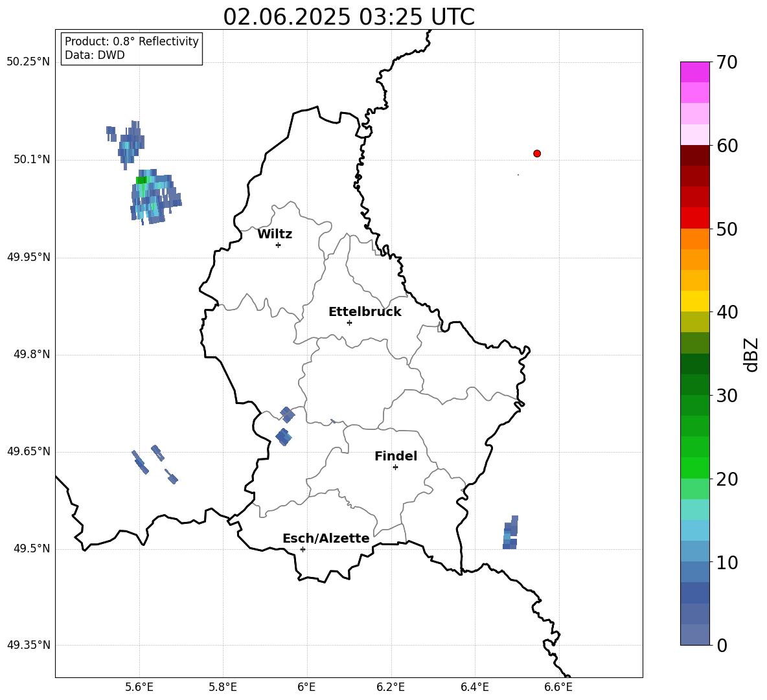Click the 49.65°N latitude label
The height and width of the screenshot is (700, 767).
[x=29, y=451]
